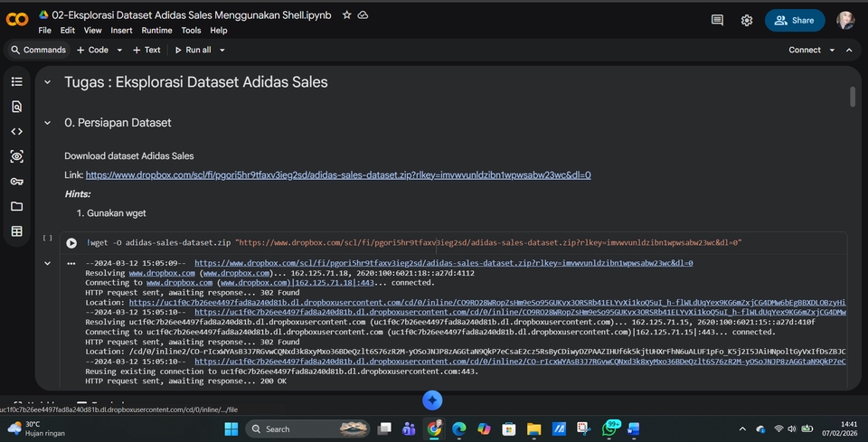This screenshot has width=868, height=442.
Task: Open the Insert menu
Action: pyautogui.click(x=121, y=31)
